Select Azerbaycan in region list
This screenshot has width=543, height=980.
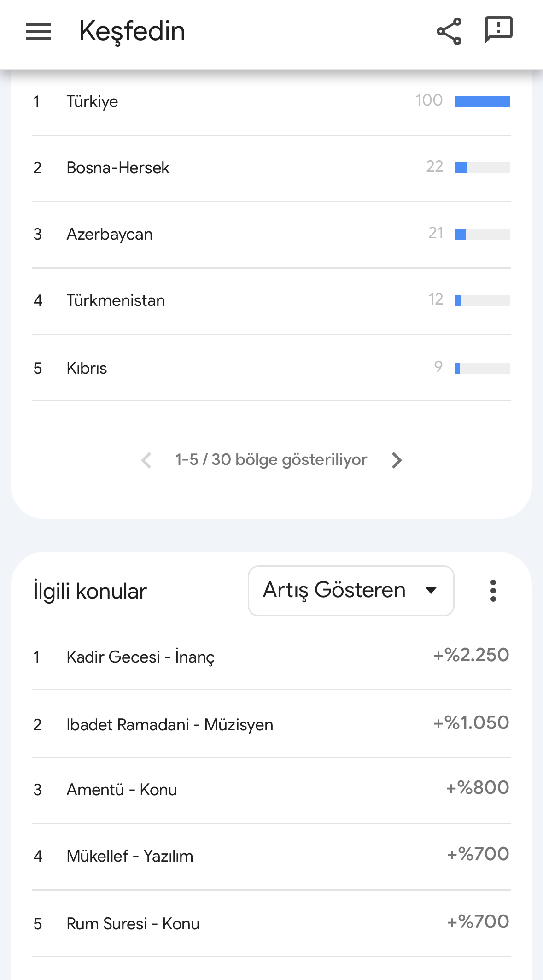tap(271, 234)
